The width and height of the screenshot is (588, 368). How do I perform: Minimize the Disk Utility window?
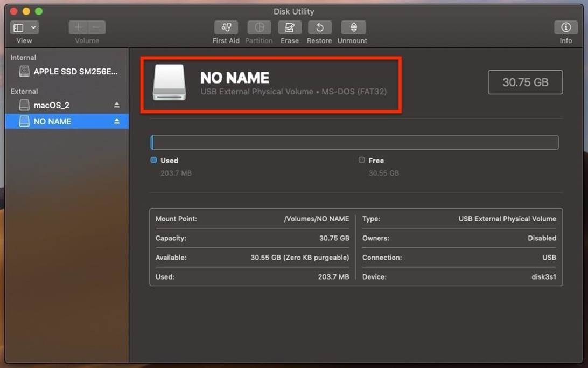click(26, 11)
